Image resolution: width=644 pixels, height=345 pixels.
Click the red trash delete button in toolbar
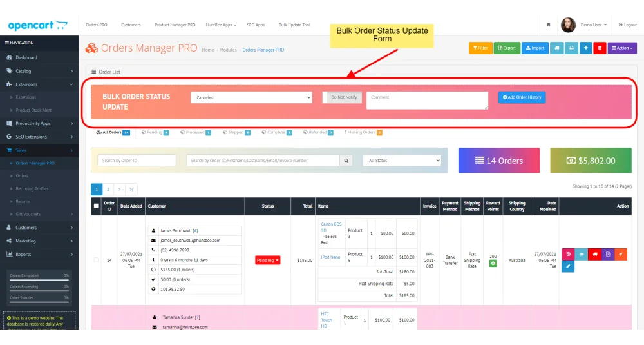coord(600,48)
